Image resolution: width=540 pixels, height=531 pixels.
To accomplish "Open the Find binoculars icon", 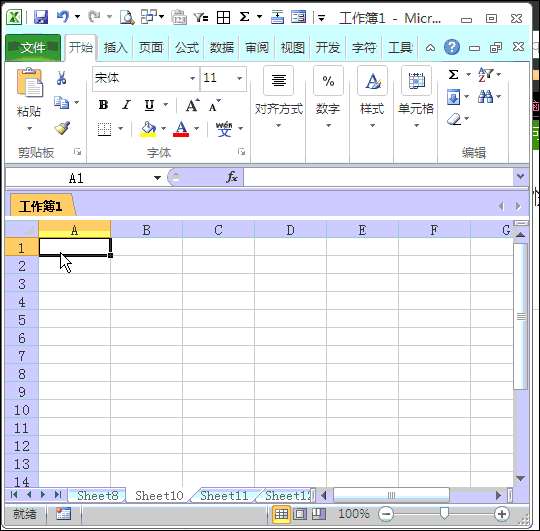I will tap(485, 97).
